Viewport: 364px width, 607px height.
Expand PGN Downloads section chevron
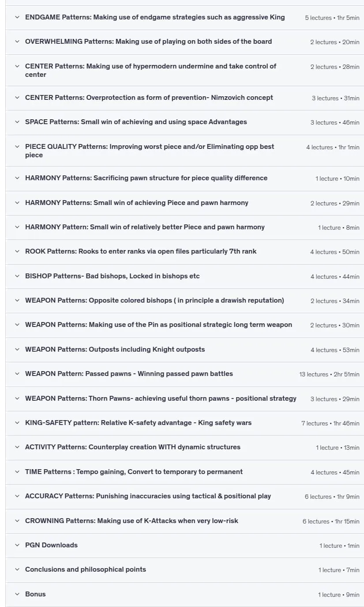coord(17,545)
